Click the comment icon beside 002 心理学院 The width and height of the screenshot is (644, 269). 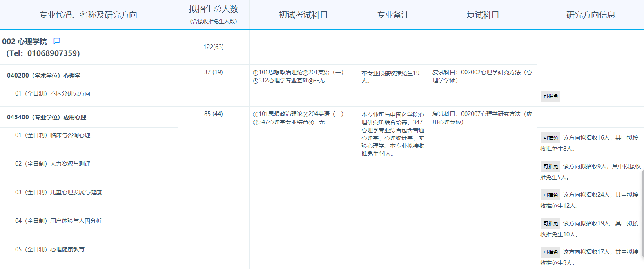(57, 41)
